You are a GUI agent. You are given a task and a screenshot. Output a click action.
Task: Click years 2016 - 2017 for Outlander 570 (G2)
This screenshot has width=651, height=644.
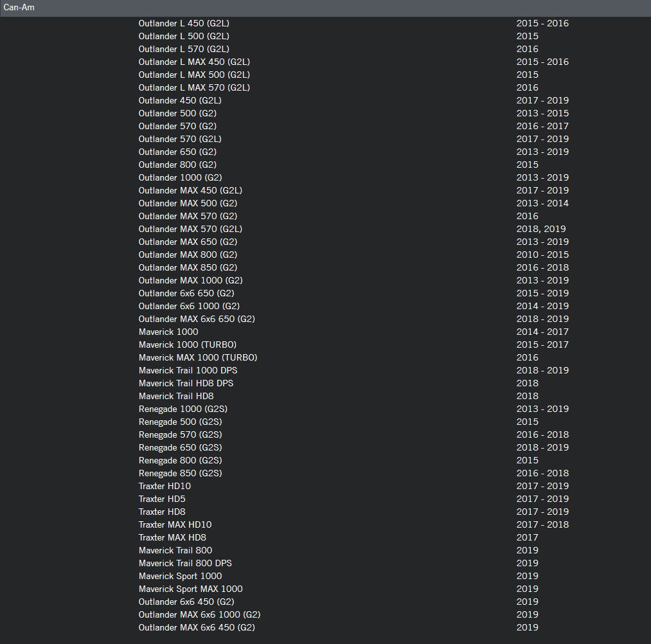(542, 126)
